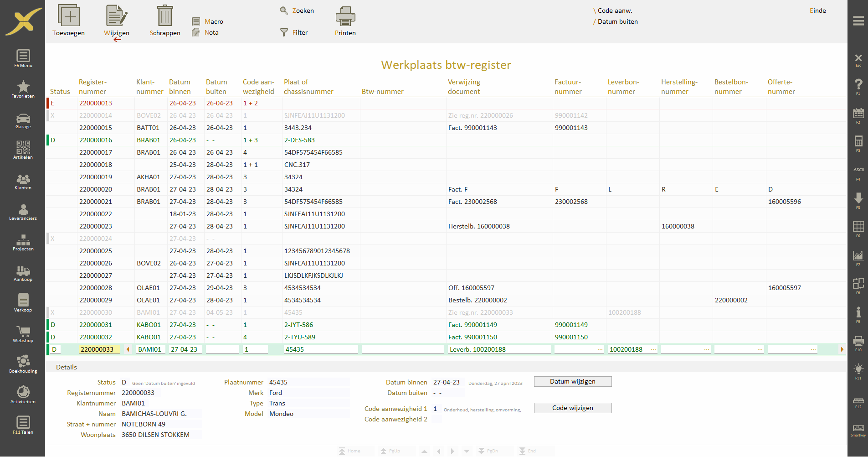Viewport: 868px width, 457px height.
Task: Open the F3 calculator icon
Action: pyautogui.click(x=858, y=144)
